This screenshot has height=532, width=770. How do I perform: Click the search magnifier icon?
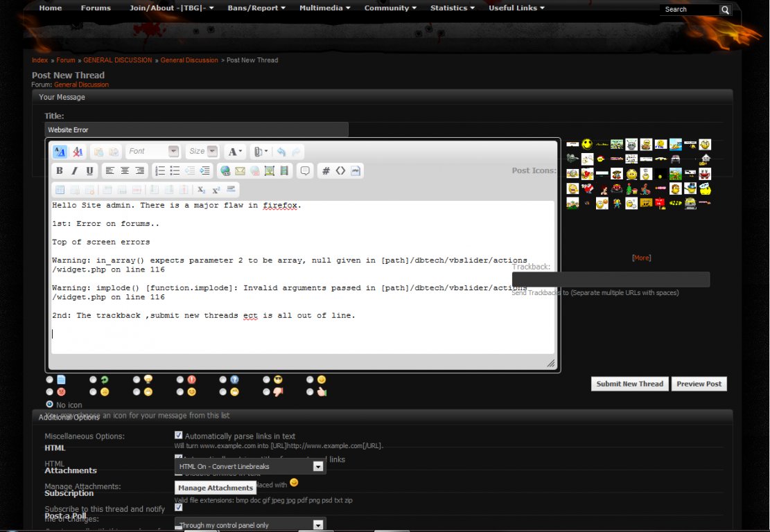coord(726,10)
